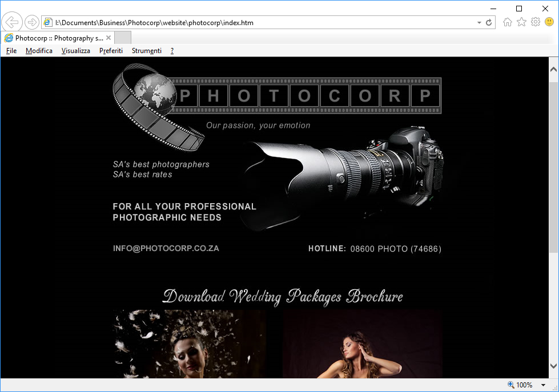
Task: Open the Home page icon
Action: pyautogui.click(x=507, y=22)
